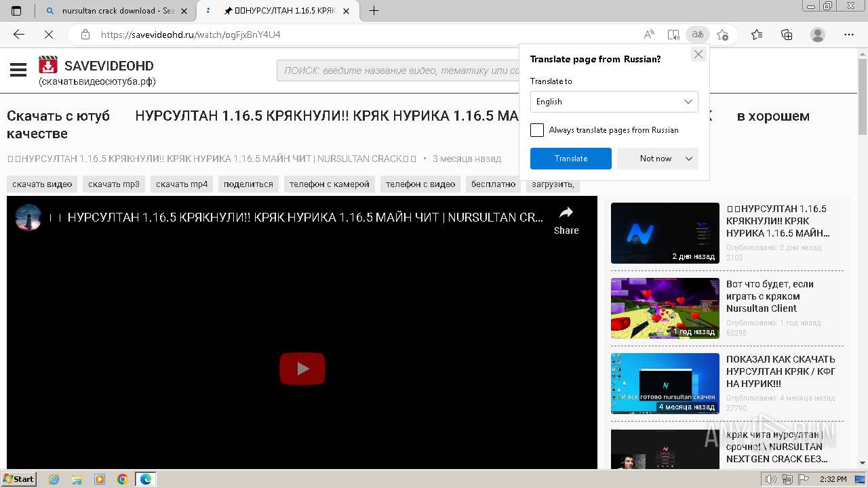
Task: Click the загрузить tag
Action: pos(553,184)
